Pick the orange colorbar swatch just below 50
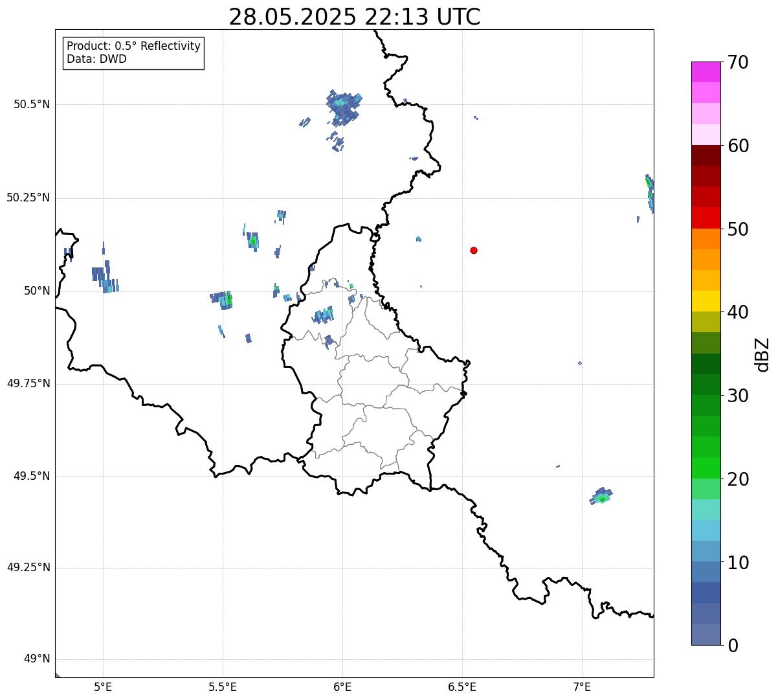Screen dimensions: 778x700 [x=706, y=239]
